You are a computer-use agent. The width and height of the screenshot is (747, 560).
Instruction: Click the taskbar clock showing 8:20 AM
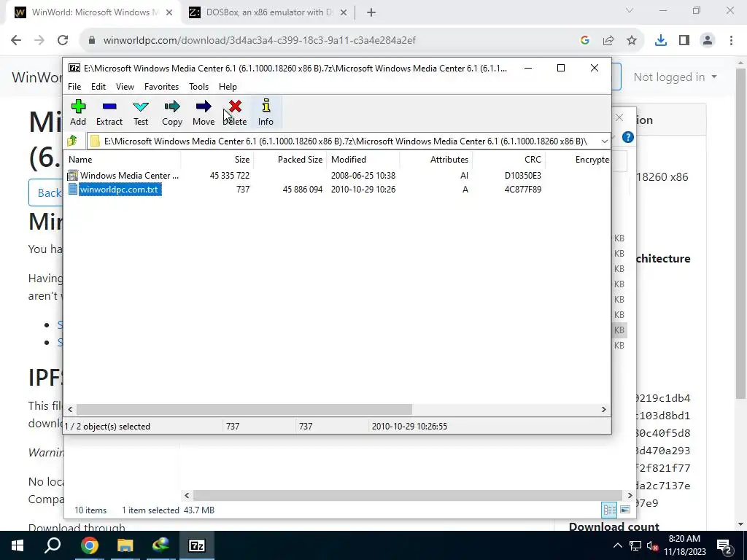click(684, 545)
